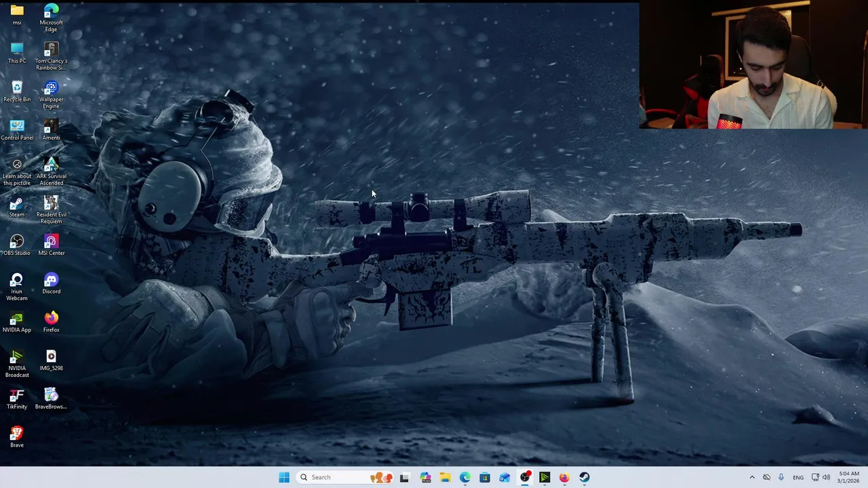Select the Resident Evil Requiem shortcut
Screen dimensions: 868x488
pyautogui.click(x=51, y=211)
